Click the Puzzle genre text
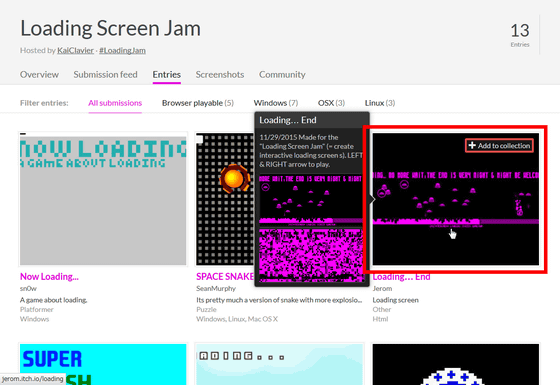This screenshot has height=385, width=560. [x=206, y=309]
